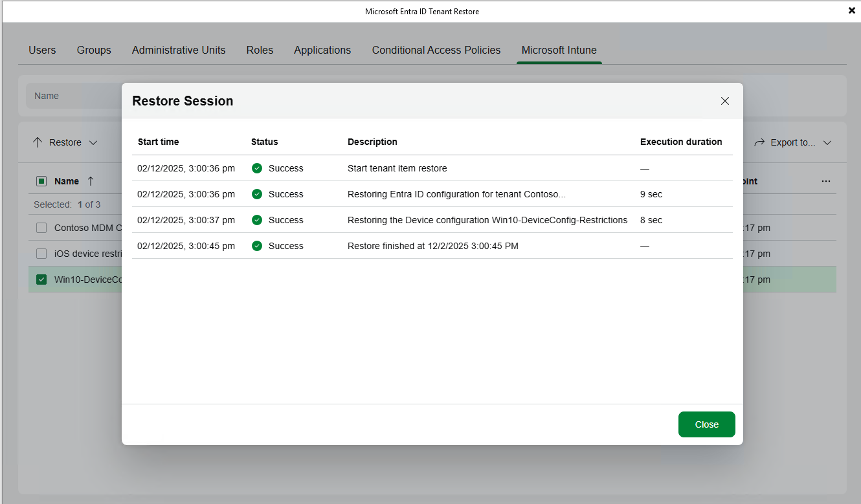The height and width of the screenshot is (504, 861).
Task: Uncheck the Win10-DeviceConfig row checkbox
Action: click(x=41, y=279)
